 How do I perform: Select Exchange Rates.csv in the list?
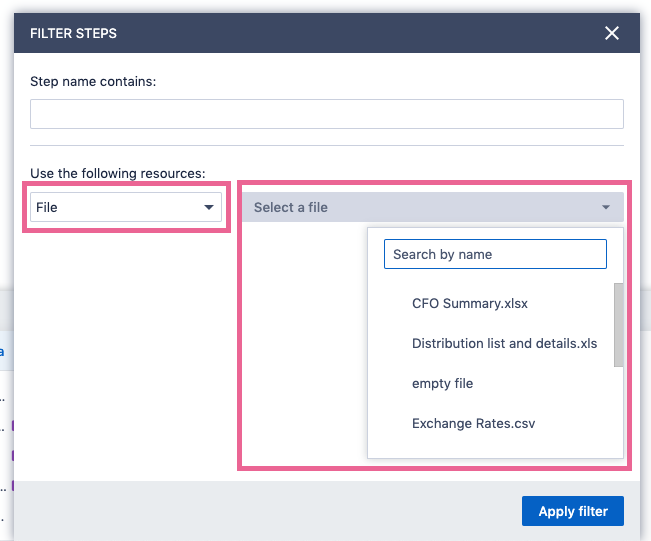[473, 423]
